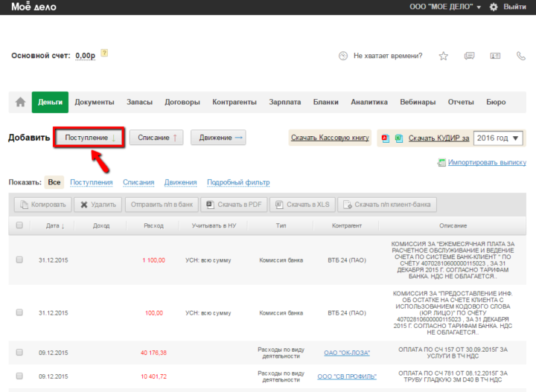The image size is (536, 392).
Task: Click 'Не хватает времени?' link
Action: coord(388,56)
